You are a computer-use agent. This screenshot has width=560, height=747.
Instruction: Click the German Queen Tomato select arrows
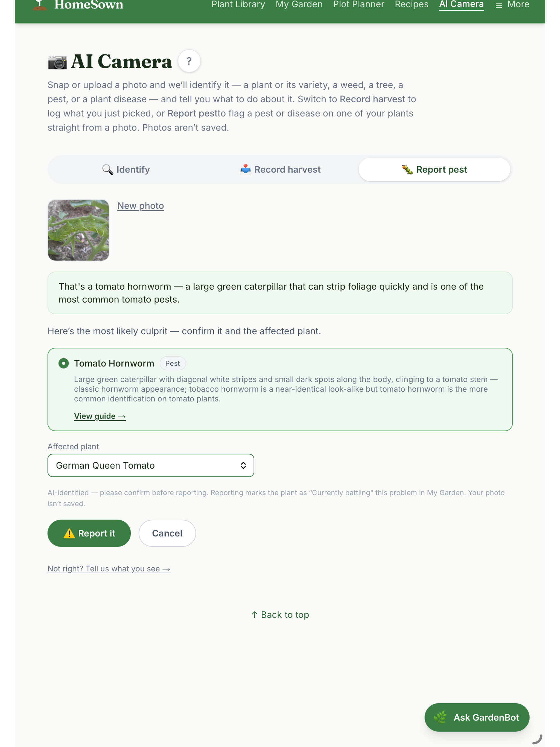[x=243, y=465]
